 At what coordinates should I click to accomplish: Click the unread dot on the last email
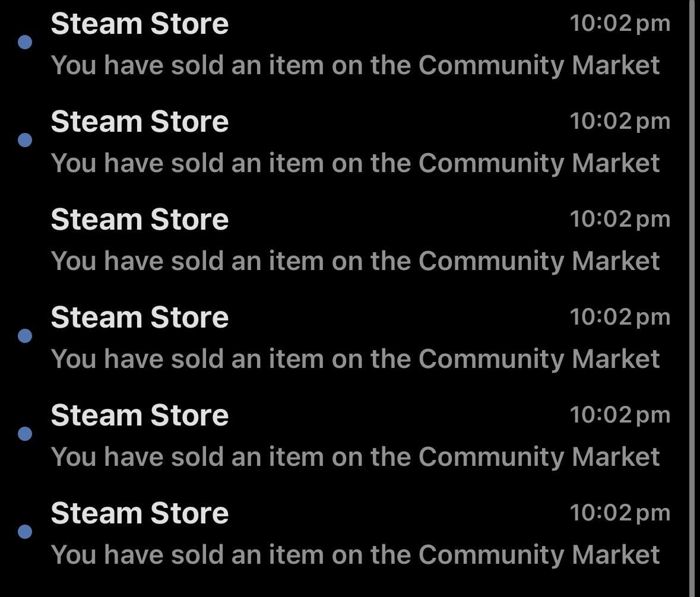(25, 531)
